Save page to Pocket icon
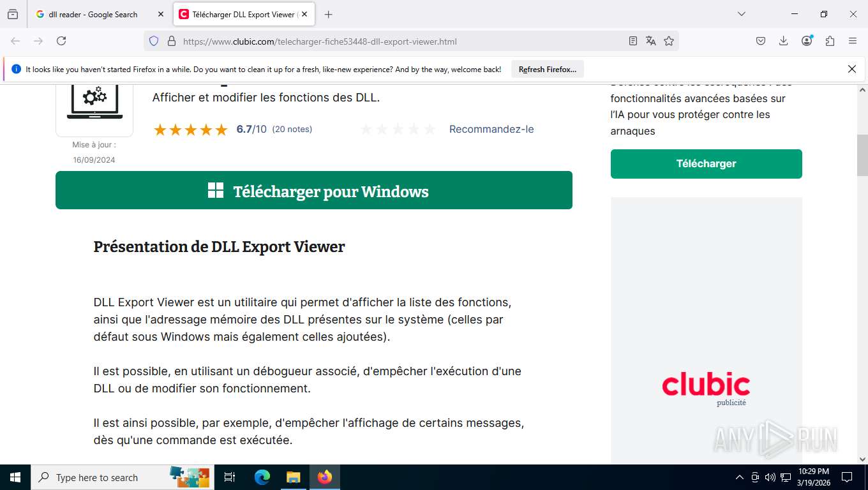The width and height of the screenshot is (868, 490). point(761,41)
